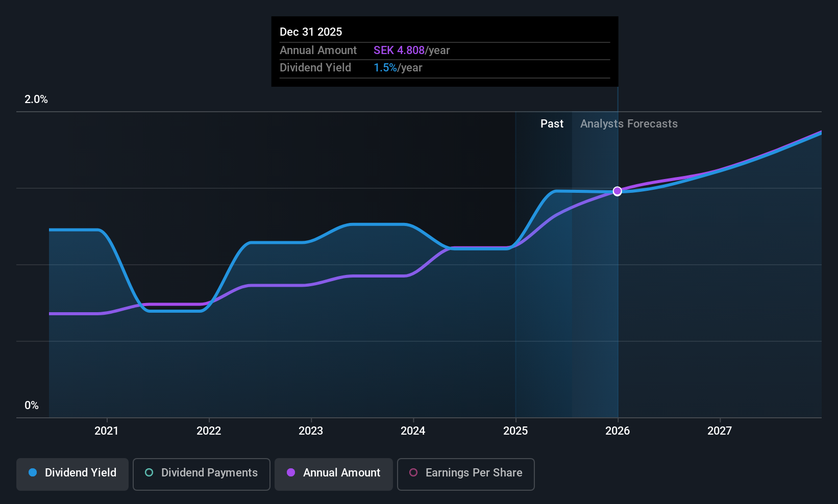Click the 2.0% y-axis label
The width and height of the screenshot is (838, 504).
pyautogui.click(x=36, y=99)
